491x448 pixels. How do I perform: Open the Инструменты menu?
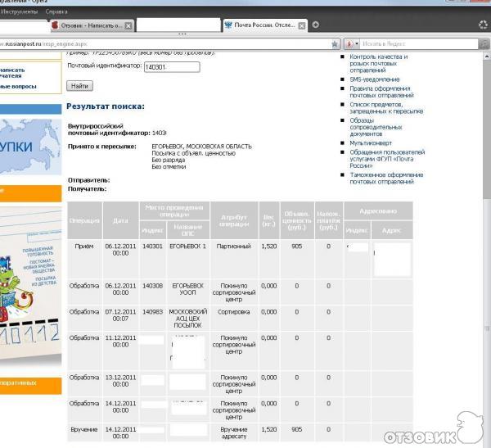(19, 13)
